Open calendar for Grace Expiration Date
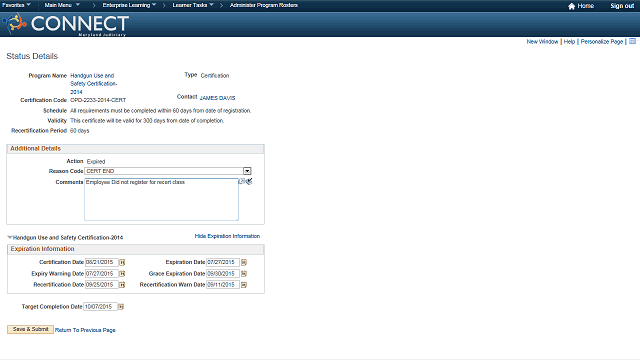 tap(244, 273)
